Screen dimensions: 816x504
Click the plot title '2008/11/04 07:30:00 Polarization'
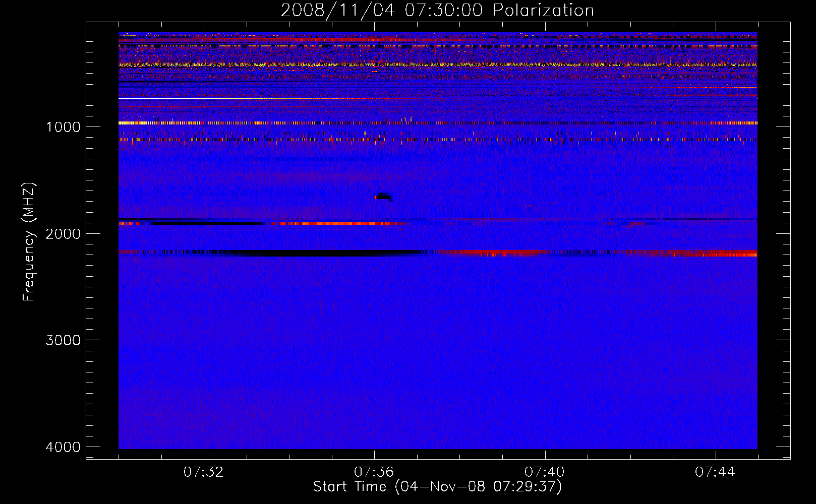pyautogui.click(x=437, y=10)
